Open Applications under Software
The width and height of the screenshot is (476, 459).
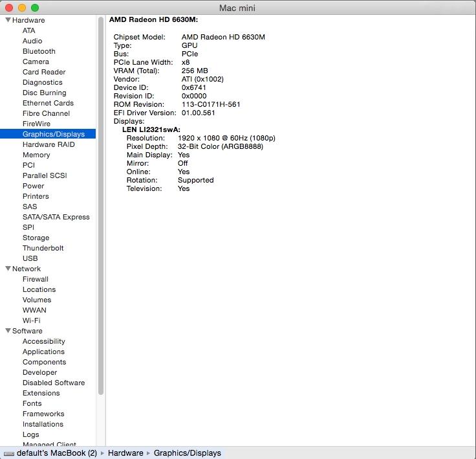coord(43,352)
